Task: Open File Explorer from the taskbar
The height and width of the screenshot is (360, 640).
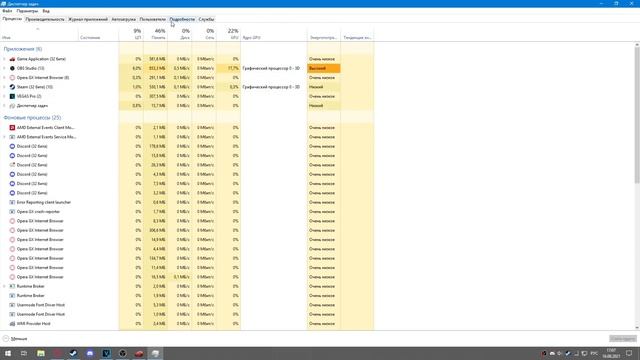Action: pos(41,353)
